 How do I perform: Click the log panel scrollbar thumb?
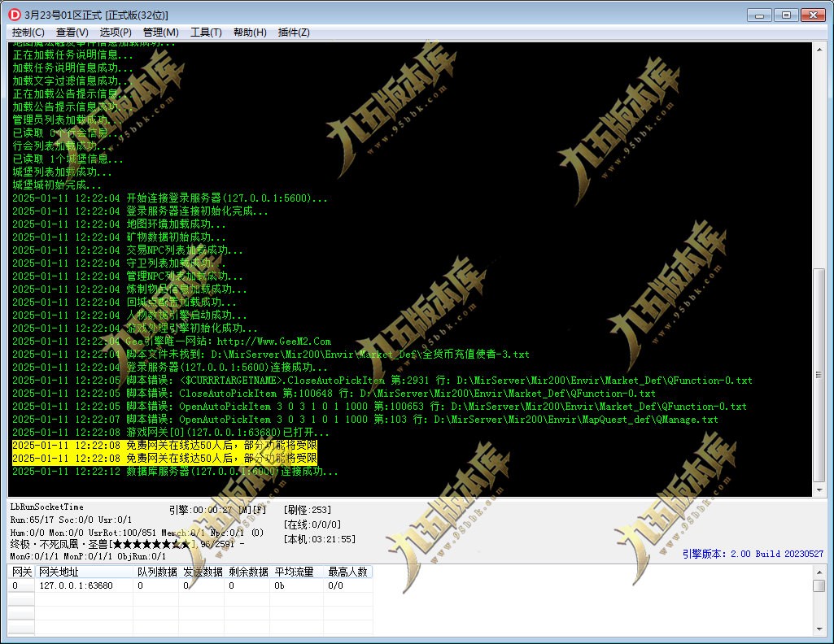tap(819, 375)
